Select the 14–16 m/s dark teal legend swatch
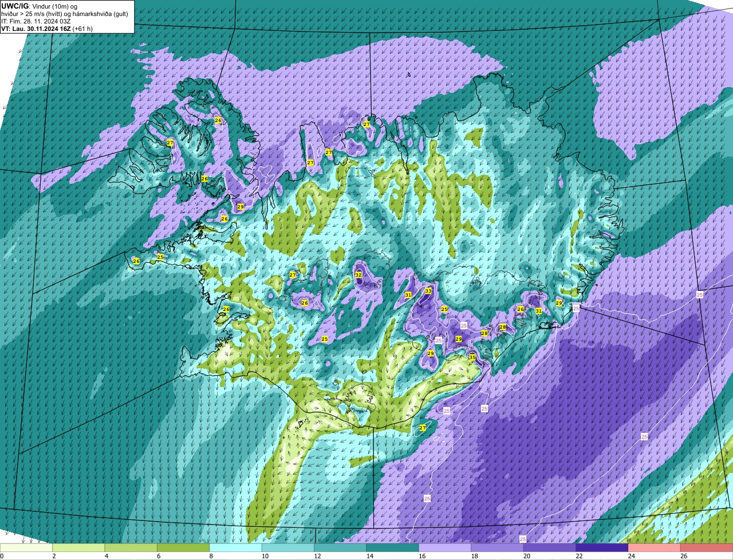 [393, 548]
